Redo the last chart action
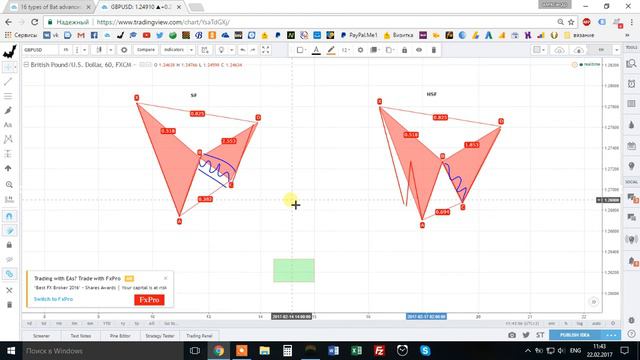640x360 pixels. coord(253,50)
